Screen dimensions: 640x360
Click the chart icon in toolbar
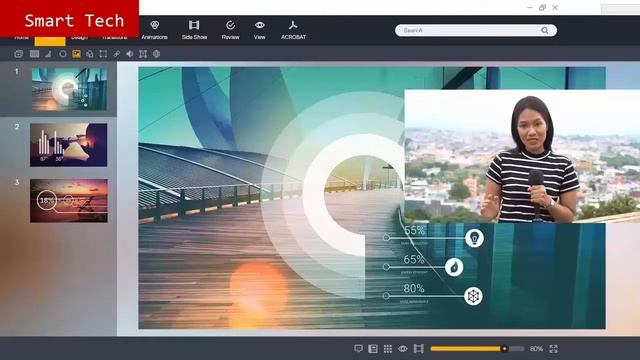pyautogui.click(x=49, y=54)
